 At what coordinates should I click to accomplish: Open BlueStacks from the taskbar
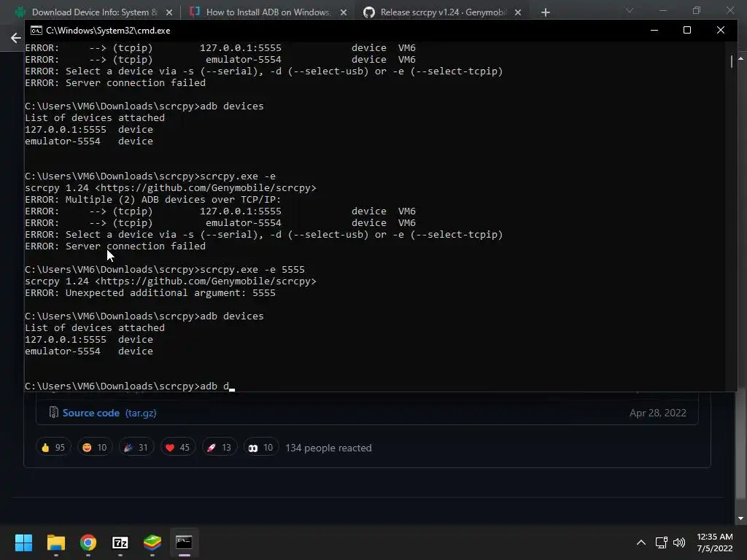(152, 542)
